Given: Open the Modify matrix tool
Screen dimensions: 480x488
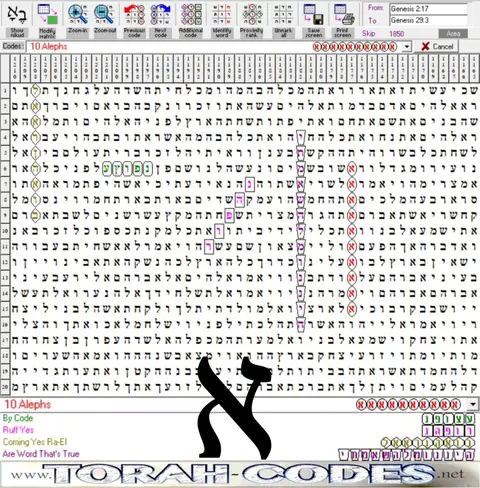Looking at the screenshot, I should [47, 14].
